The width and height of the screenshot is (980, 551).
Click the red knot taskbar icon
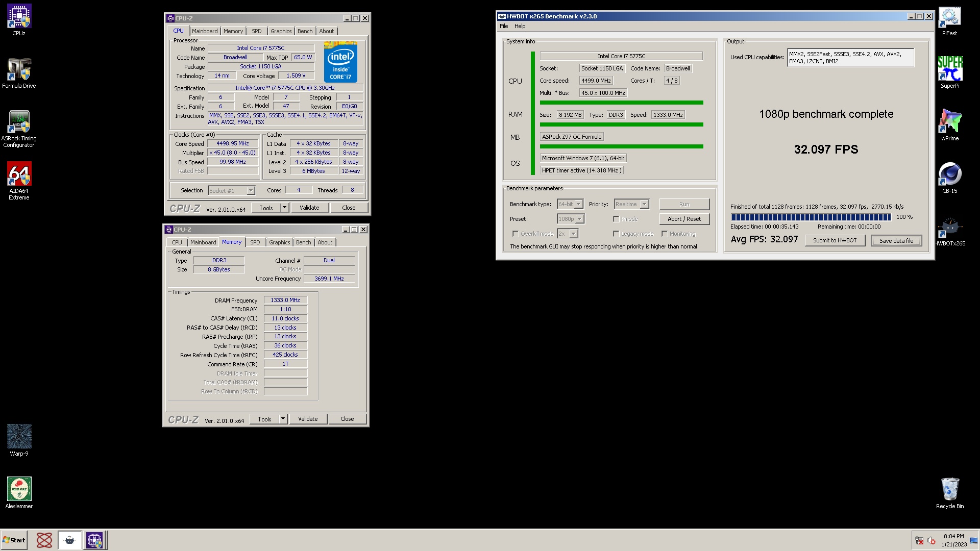click(44, 540)
